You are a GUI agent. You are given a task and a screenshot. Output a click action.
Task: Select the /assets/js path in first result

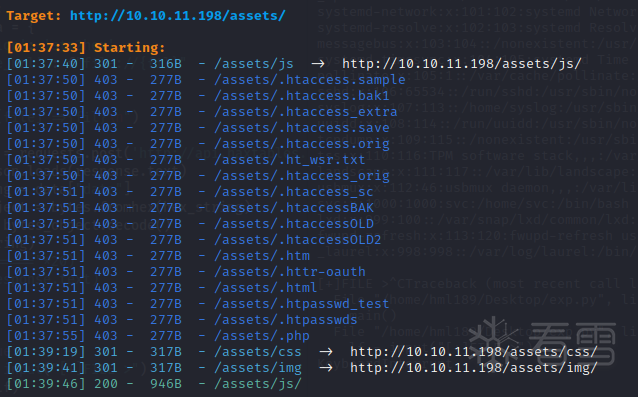[x=254, y=63]
